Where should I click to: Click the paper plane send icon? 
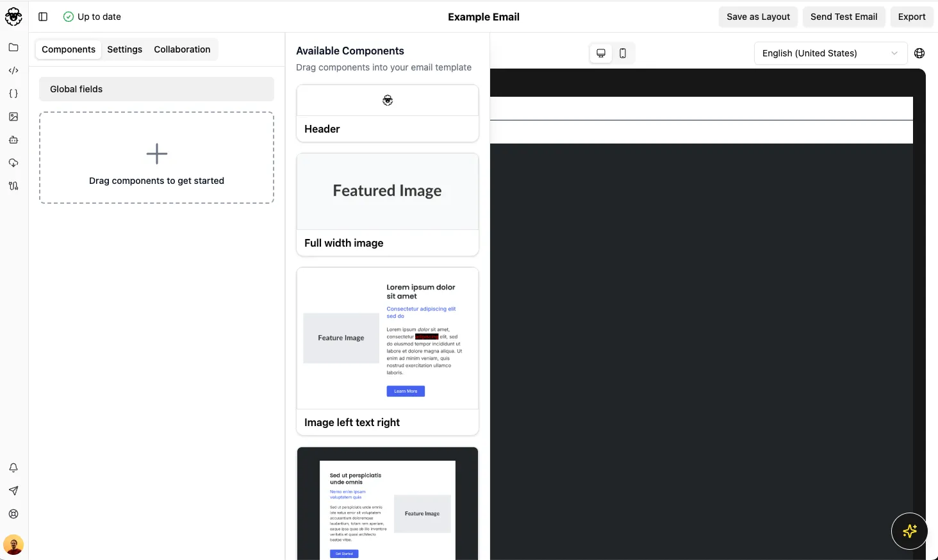tap(13, 491)
